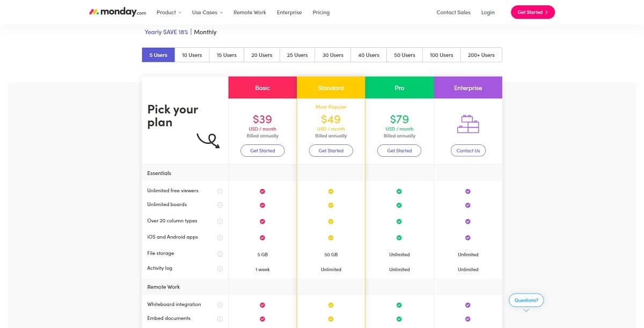Click Contact Us under Enterprise plan
This screenshot has height=328, width=644.
click(468, 151)
